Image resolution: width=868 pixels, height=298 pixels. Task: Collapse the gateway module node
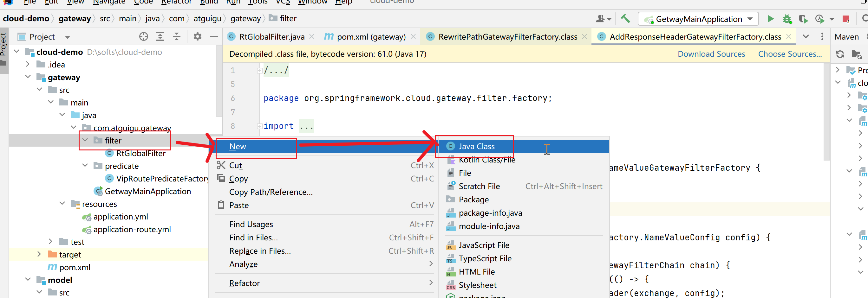click(x=28, y=77)
